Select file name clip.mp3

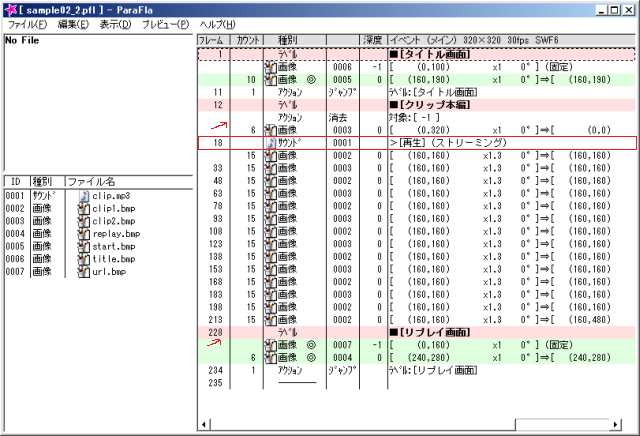[111, 196]
